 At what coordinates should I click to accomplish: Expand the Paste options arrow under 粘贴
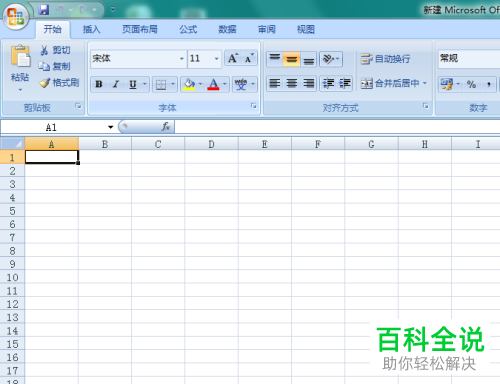pos(20,90)
